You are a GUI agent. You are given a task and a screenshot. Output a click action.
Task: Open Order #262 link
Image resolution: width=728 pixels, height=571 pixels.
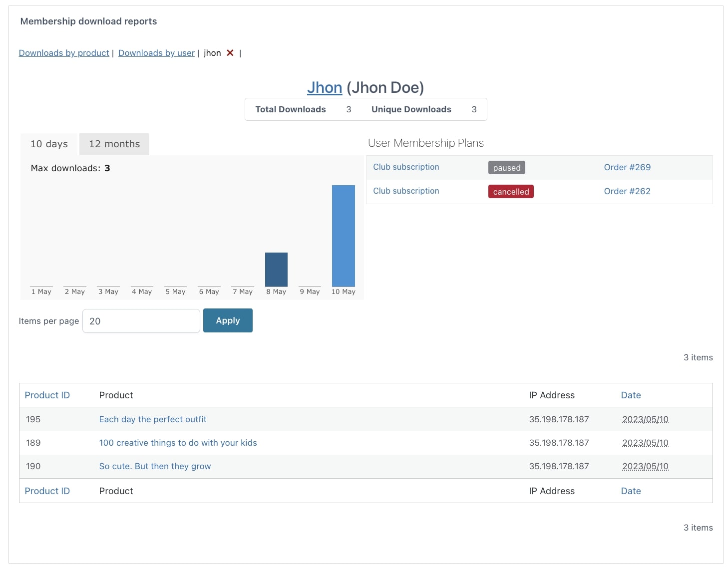click(x=627, y=191)
